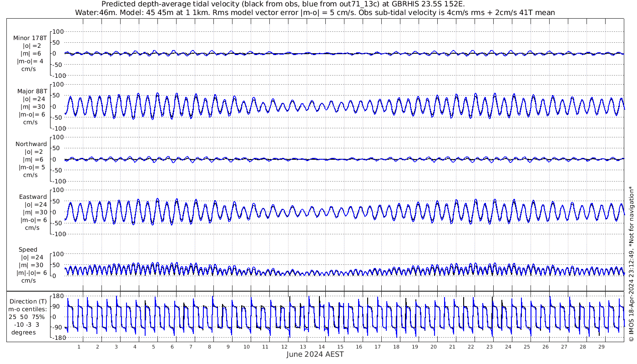Click the 'Eastward' panel label
637x364 pixels.
33,197
